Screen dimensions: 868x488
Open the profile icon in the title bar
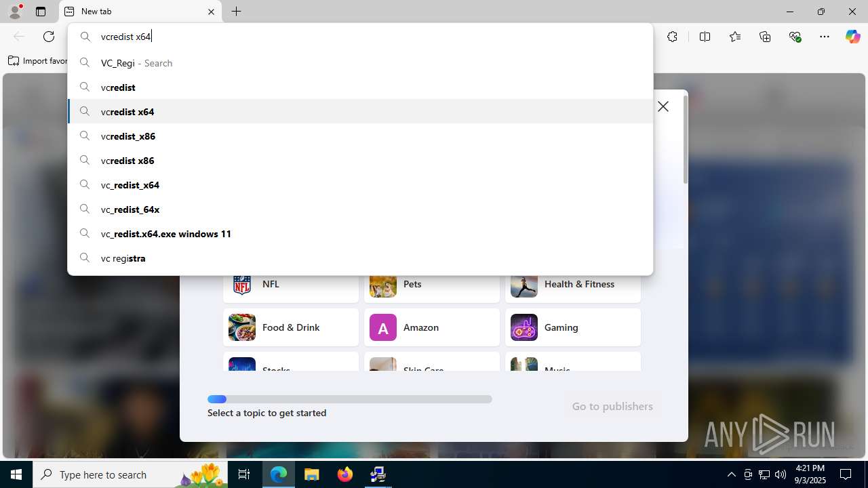15,12
